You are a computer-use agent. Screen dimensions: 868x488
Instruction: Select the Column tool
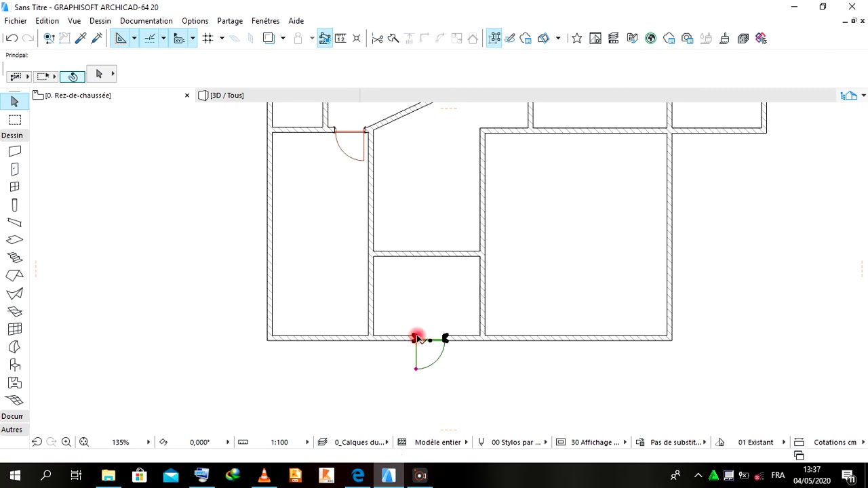[x=14, y=205]
